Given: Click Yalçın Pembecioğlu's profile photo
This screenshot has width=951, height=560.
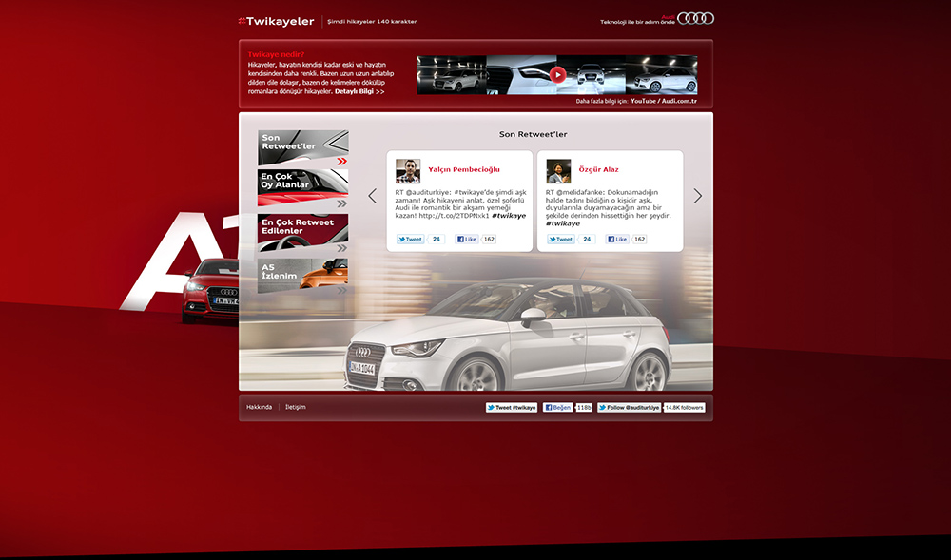Looking at the screenshot, I should (408, 171).
